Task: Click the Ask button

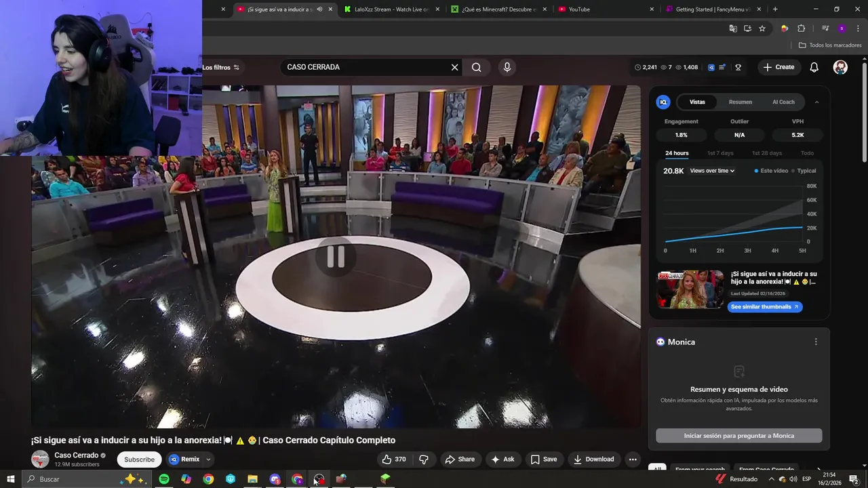Action: [x=502, y=459]
